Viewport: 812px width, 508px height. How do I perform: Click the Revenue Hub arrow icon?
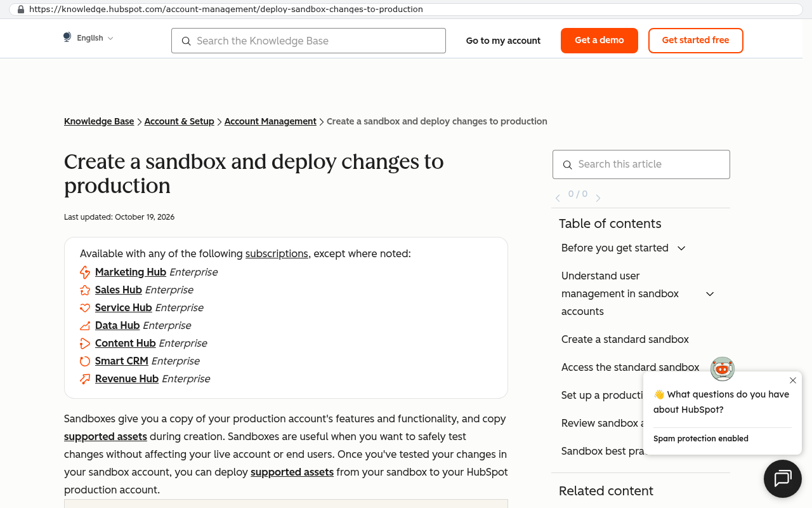85,379
